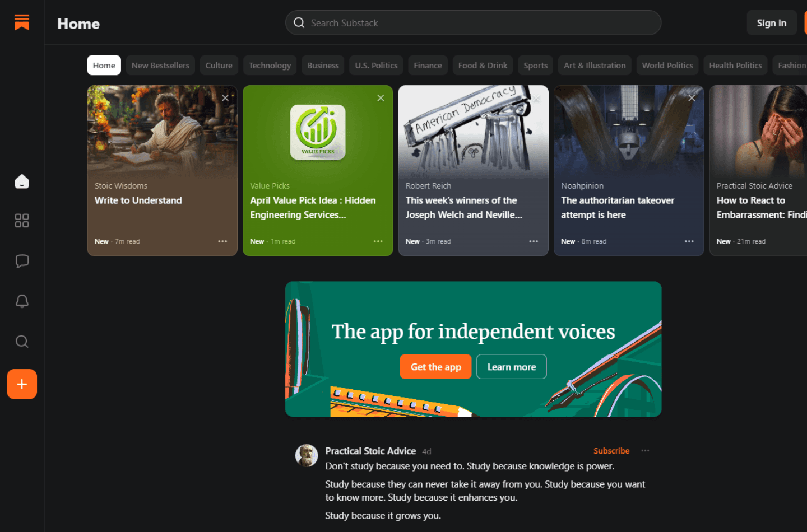Click the Learn more button
This screenshot has height=532, width=807.
point(512,367)
